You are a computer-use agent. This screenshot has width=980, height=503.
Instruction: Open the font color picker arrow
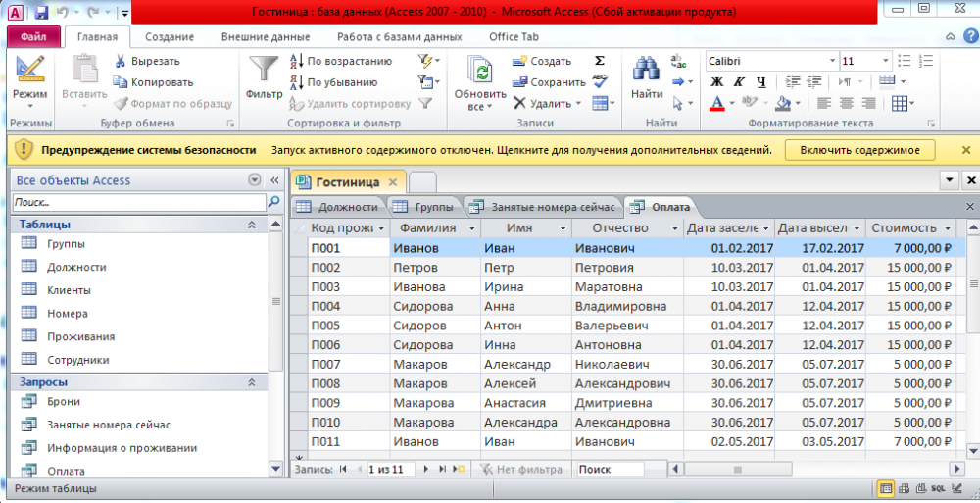point(732,103)
